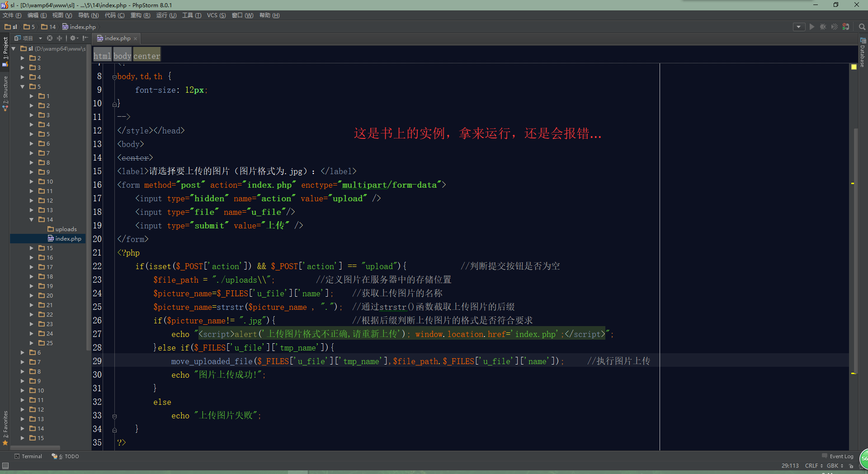The width and height of the screenshot is (868, 474).
Task: Change CRLF line separator in status bar
Action: click(x=814, y=465)
